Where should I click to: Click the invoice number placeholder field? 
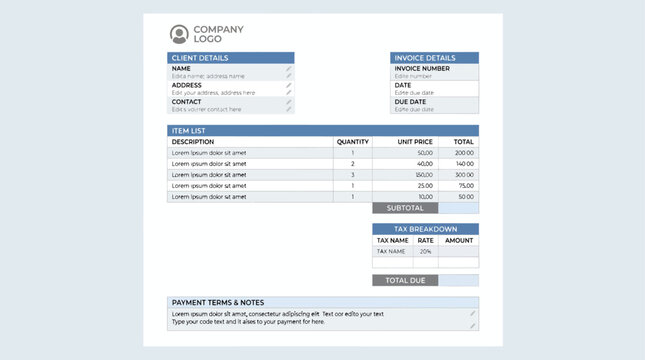tap(413, 76)
